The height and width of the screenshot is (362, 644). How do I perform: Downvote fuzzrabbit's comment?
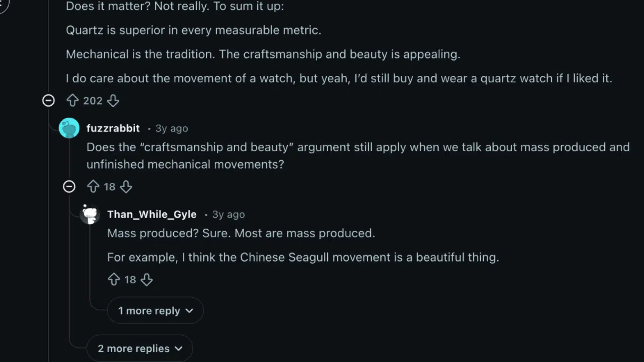pyautogui.click(x=126, y=187)
